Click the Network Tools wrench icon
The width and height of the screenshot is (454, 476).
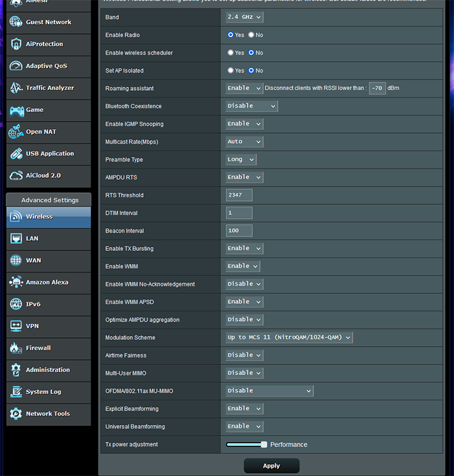coord(16,414)
